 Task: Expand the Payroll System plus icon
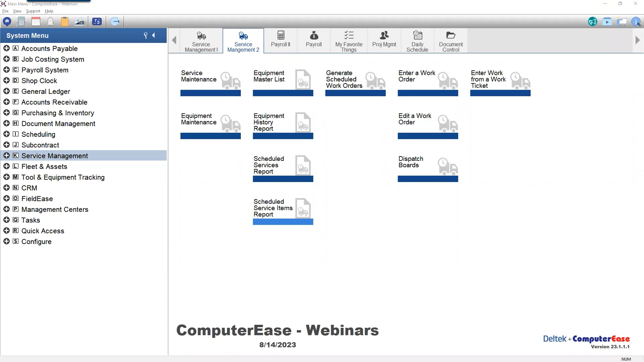(x=6, y=70)
